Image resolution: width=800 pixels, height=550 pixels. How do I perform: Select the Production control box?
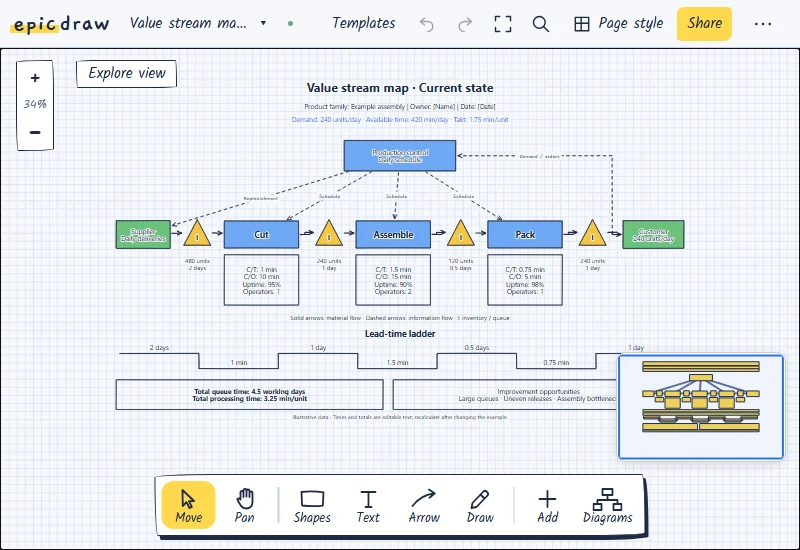click(x=399, y=156)
